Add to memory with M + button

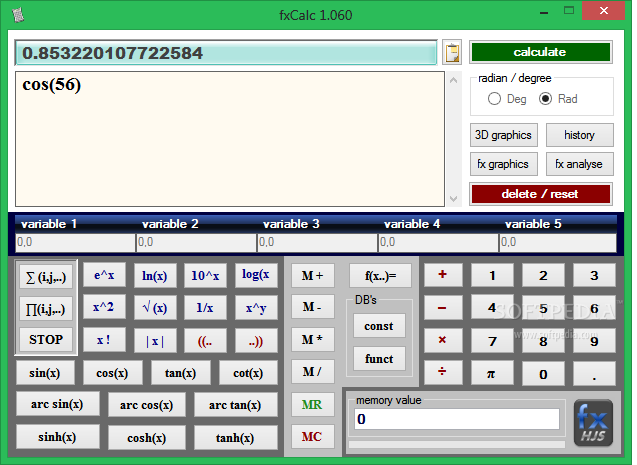click(312, 276)
